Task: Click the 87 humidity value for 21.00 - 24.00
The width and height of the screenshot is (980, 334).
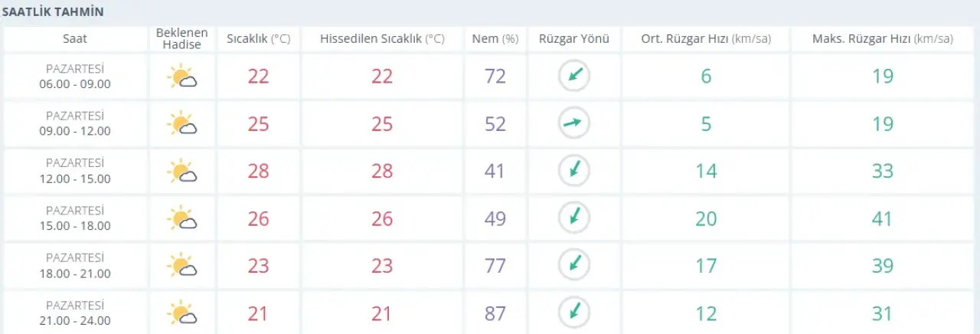Action: [495, 313]
